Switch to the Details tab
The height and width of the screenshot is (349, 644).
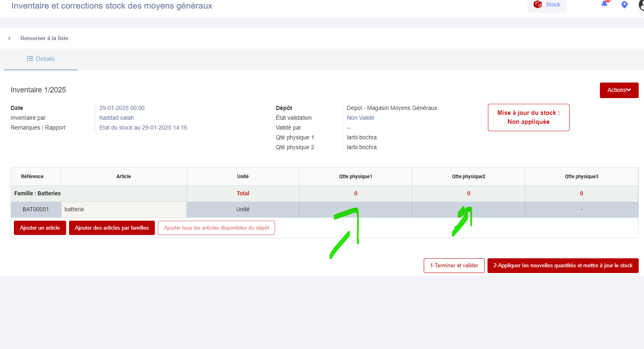41,59
